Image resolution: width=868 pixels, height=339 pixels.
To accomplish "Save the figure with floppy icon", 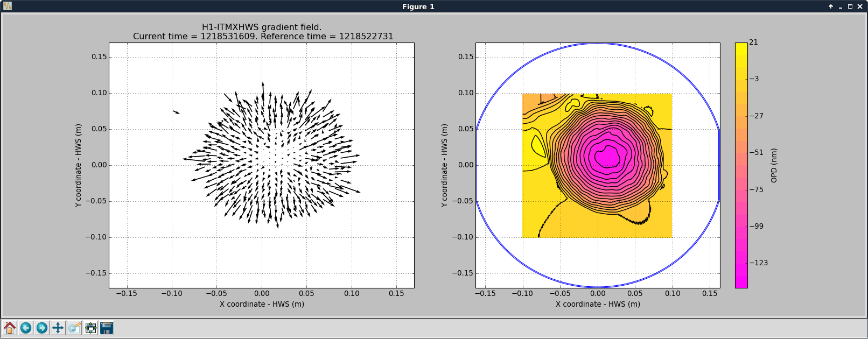I will coord(107,328).
